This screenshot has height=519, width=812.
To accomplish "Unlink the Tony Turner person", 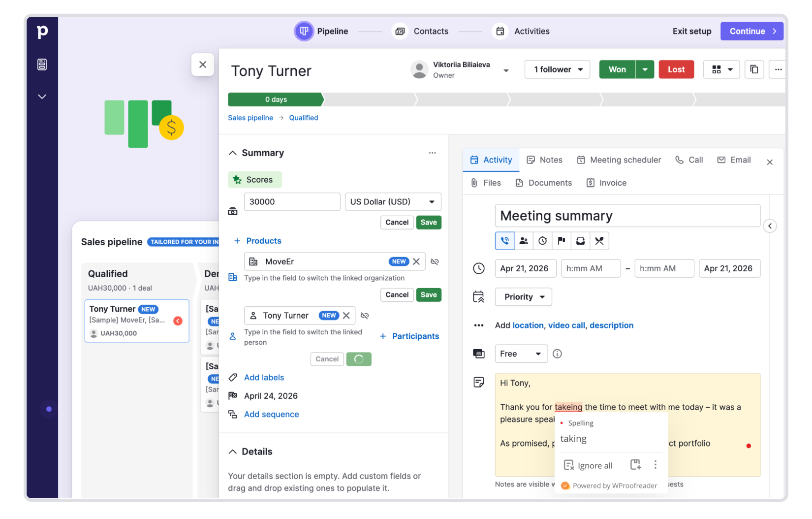I will click(365, 316).
